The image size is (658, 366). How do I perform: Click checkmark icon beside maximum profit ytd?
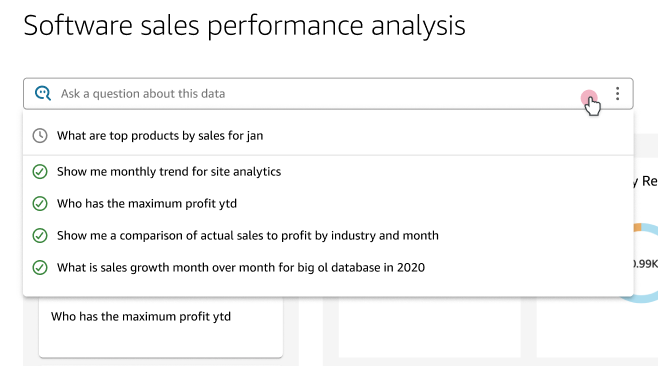click(x=40, y=204)
